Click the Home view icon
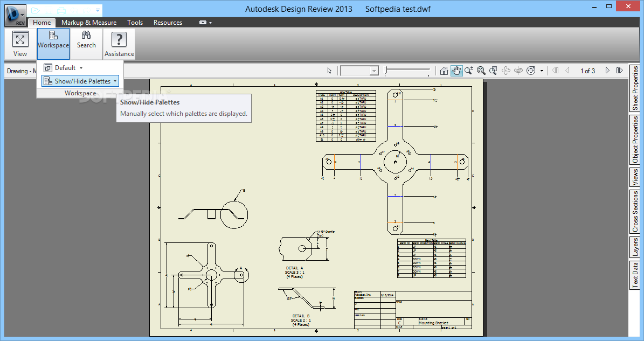Viewport: 644px width, 341px height. [444, 71]
